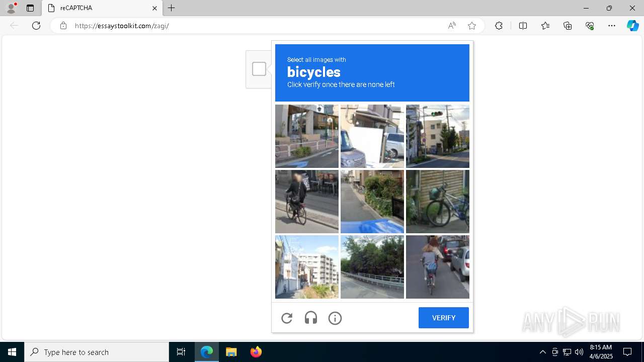The width and height of the screenshot is (644, 362).
Task: Select tile showing traffic light and building
Action: 438,136
